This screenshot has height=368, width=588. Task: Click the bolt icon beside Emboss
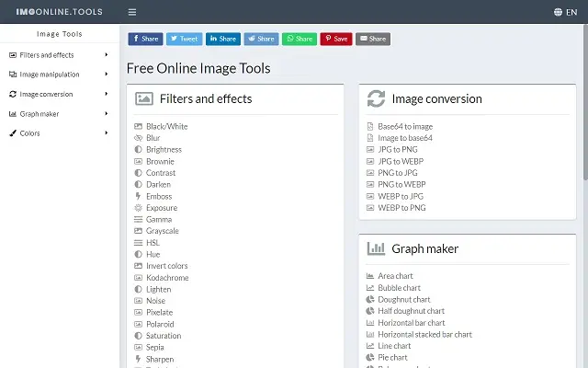click(x=138, y=196)
